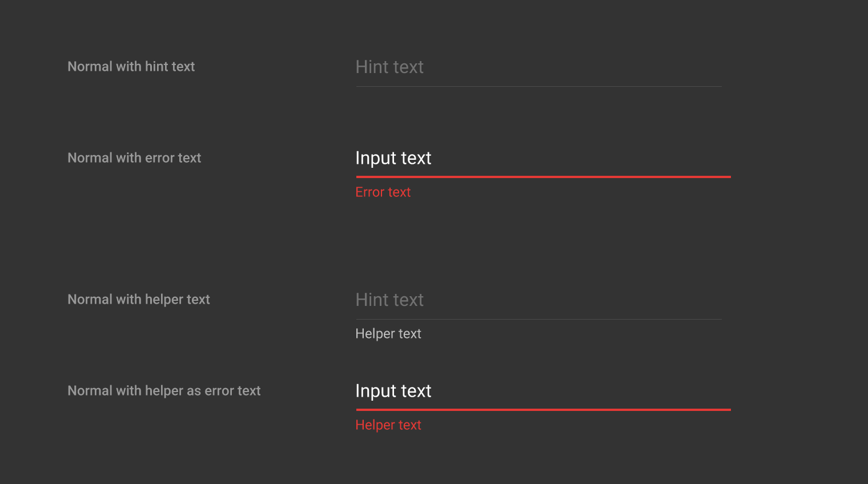This screenshot has width=868, height=484.
Task: Click the red underline above red "Helper text"
Action: [543, 410]
